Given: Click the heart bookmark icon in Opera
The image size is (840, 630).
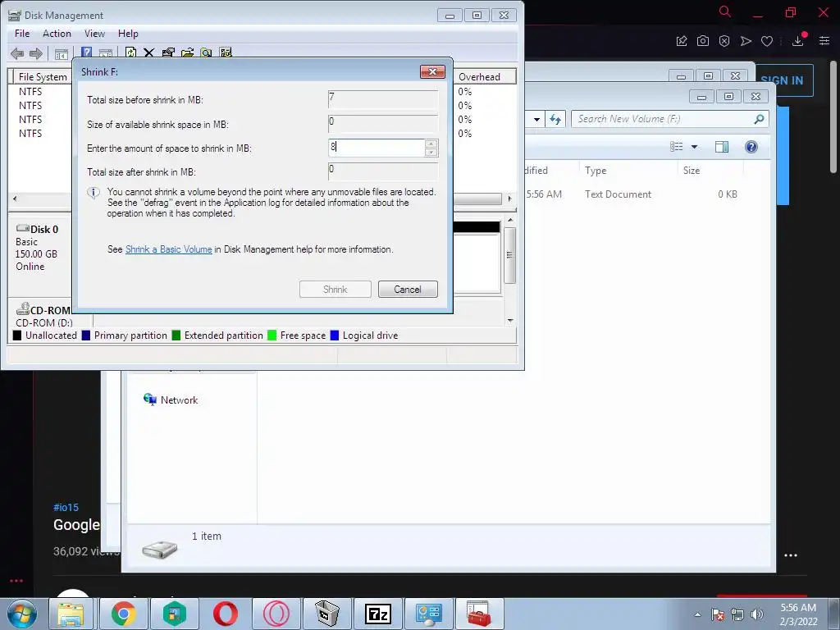Looking at the screenshot, I should click(x=767, y=41).
